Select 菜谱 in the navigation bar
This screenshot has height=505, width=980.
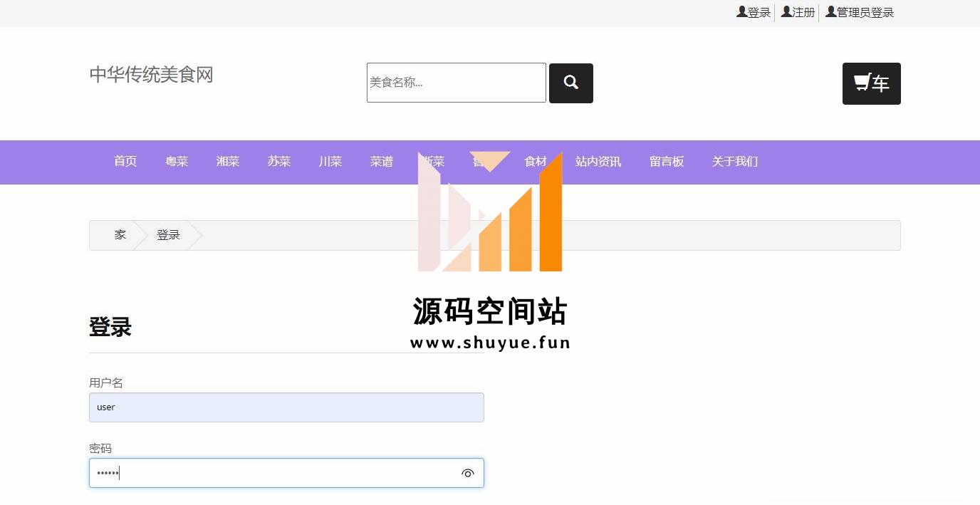pyautogui.click(x=382, y=162)
